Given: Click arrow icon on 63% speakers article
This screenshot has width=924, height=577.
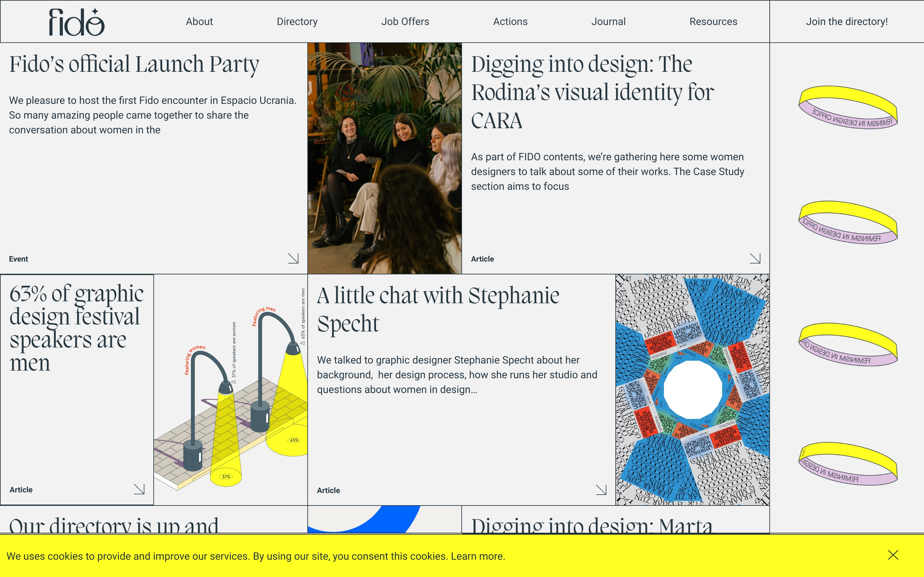Looking at the screenshot, I should [x=139, y=489].
